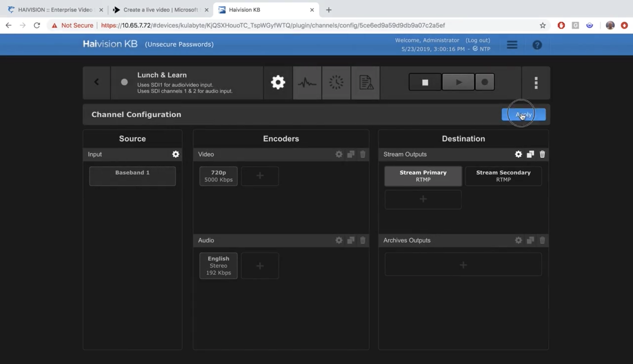This screenshot has width=633, height=364.
Task: Click the channel status indicator dot
Action: coord(124,82)
